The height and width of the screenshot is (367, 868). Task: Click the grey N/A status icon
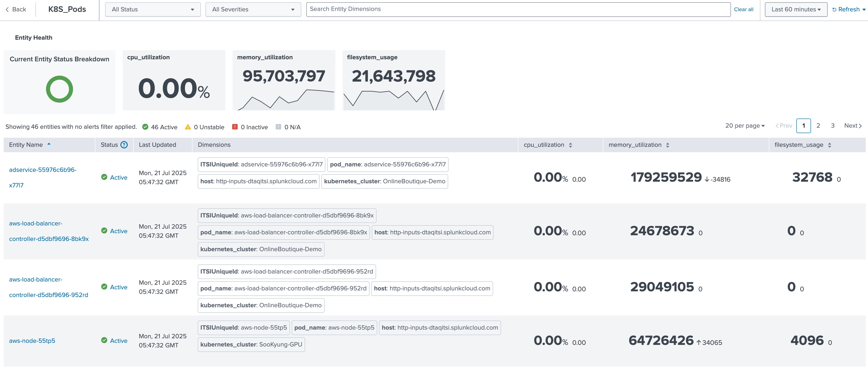pos(278,127)
